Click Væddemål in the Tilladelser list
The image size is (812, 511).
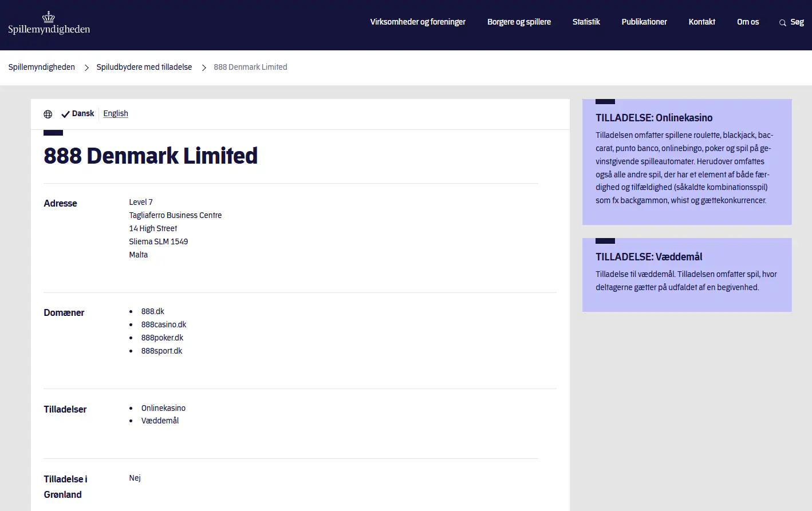(160, 421)
